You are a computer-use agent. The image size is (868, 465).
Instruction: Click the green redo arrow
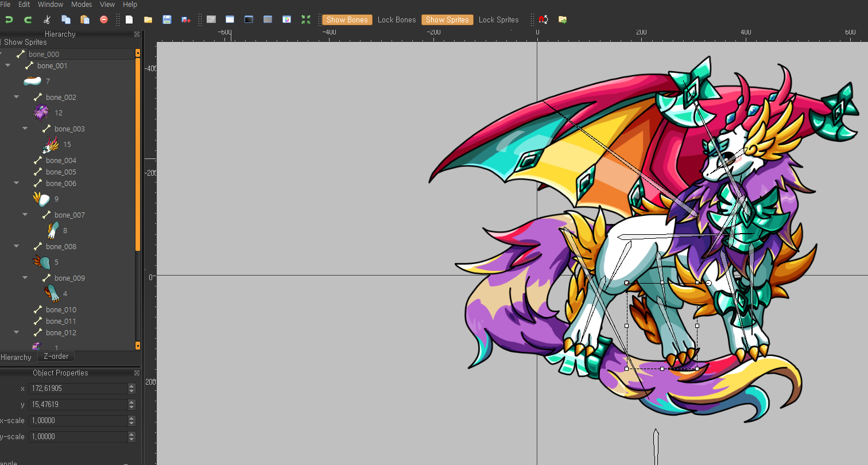tap(28, 20)
